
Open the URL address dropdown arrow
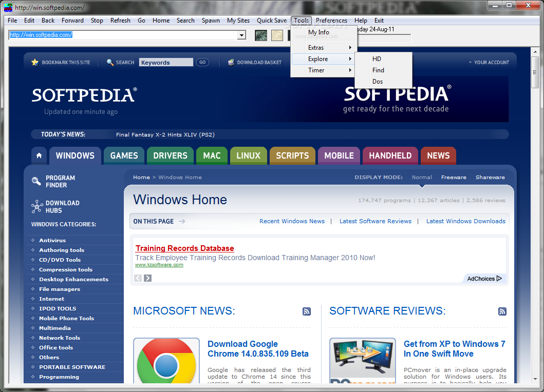coord(241,35)
